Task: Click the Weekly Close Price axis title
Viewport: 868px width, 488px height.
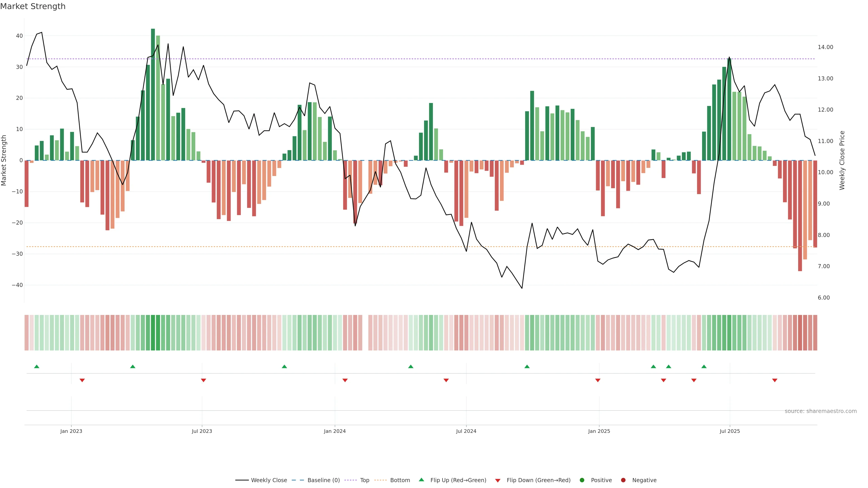Action: pos(842,160)
